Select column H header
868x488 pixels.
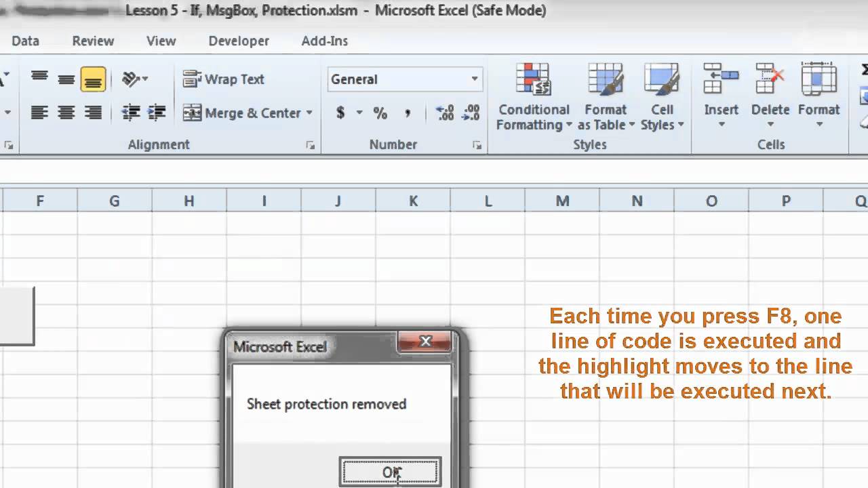pos(189,201)
